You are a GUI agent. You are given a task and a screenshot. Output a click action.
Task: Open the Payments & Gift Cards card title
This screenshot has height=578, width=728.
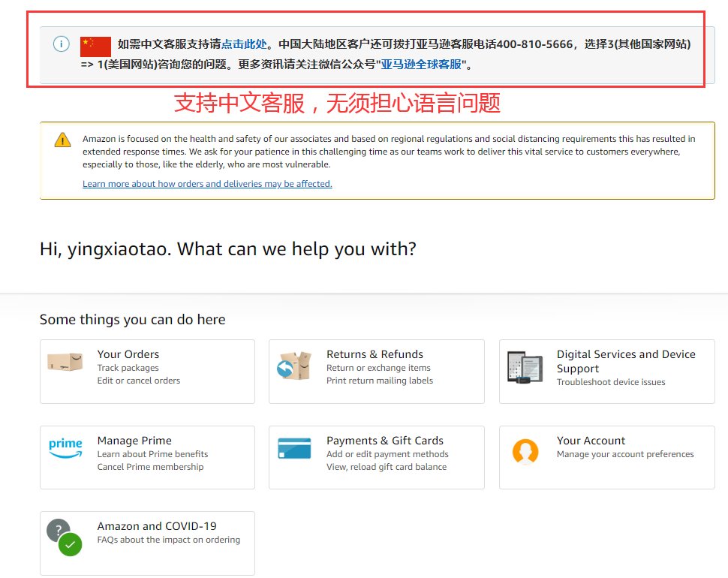(x=385, y=441)
